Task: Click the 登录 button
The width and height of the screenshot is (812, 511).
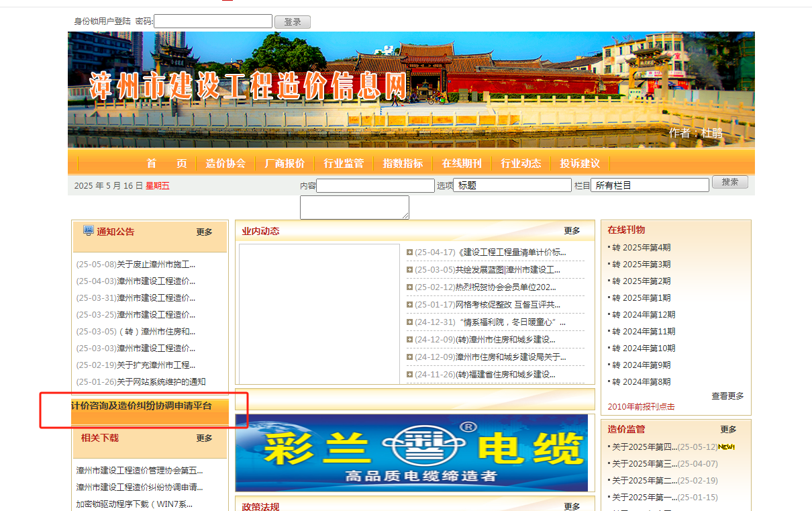Action: point(293,22)
